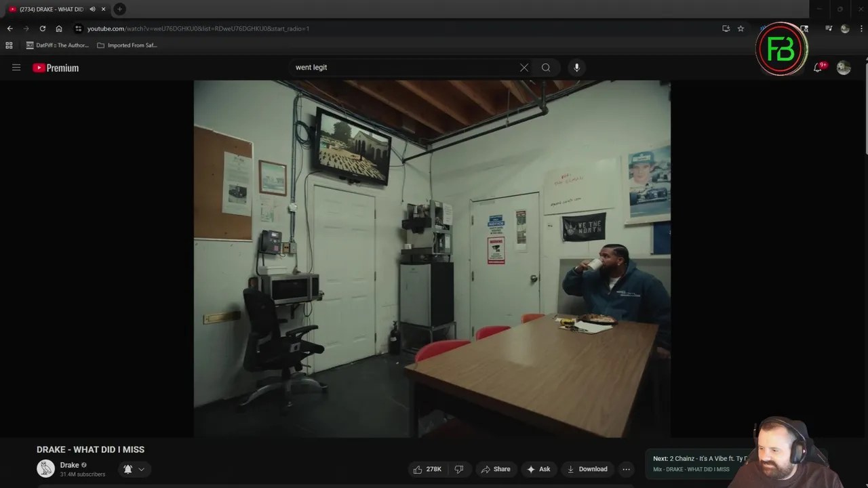Screen dimensions: 868x488
Task: Like the video (278K thumbs up)
Action: coord(427,469)
